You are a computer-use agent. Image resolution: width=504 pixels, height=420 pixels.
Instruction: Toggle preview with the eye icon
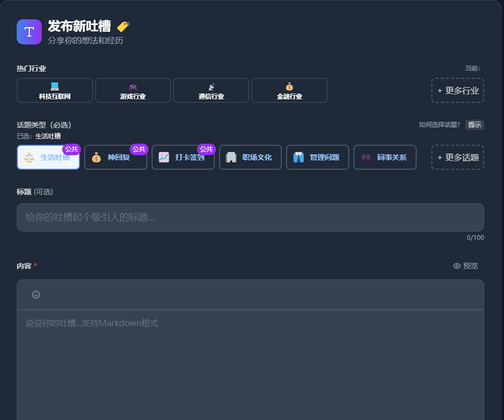pyautogui.click(x=465, y=266)
